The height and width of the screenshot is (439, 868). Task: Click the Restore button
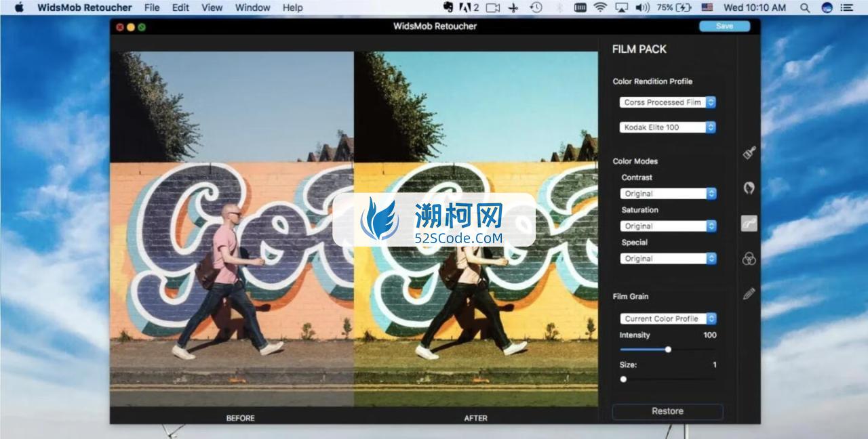pyautogui.click(x=667, y=411)
